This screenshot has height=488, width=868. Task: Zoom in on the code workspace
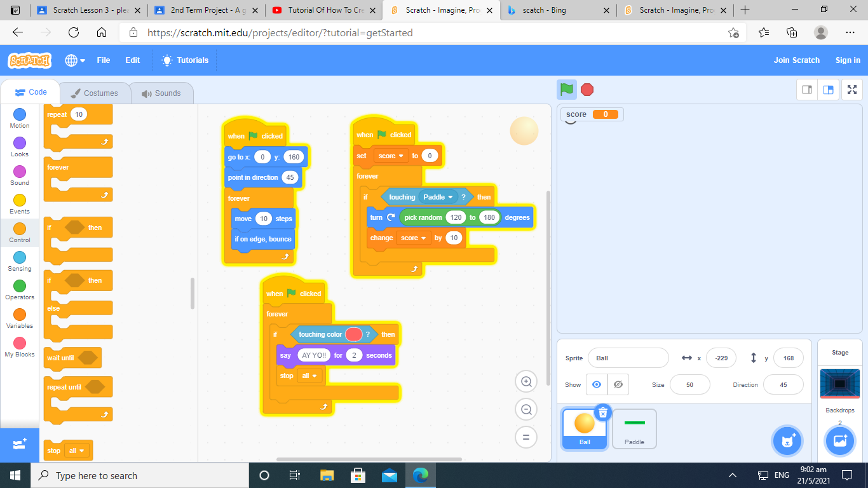click(x=526, y=382)
